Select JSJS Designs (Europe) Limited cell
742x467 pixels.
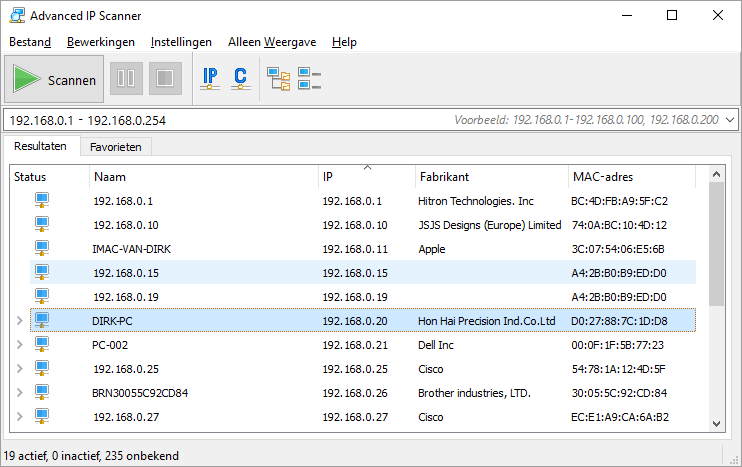tap(490, 225)
